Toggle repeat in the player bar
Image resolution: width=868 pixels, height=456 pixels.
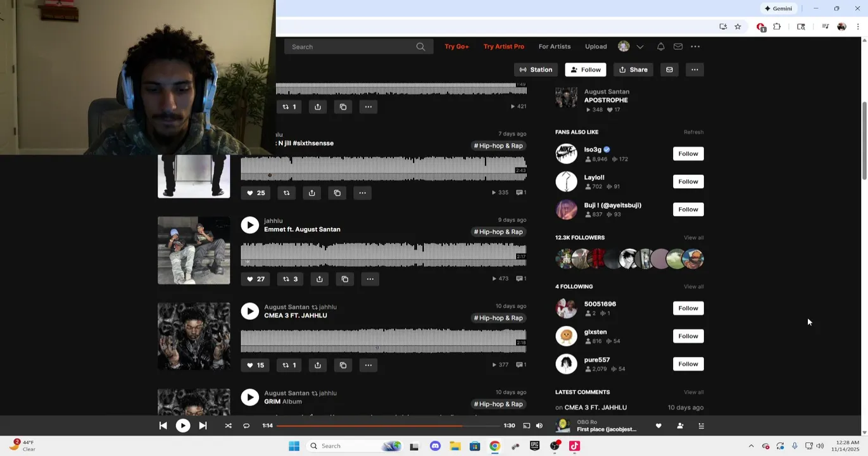[246, 426]
